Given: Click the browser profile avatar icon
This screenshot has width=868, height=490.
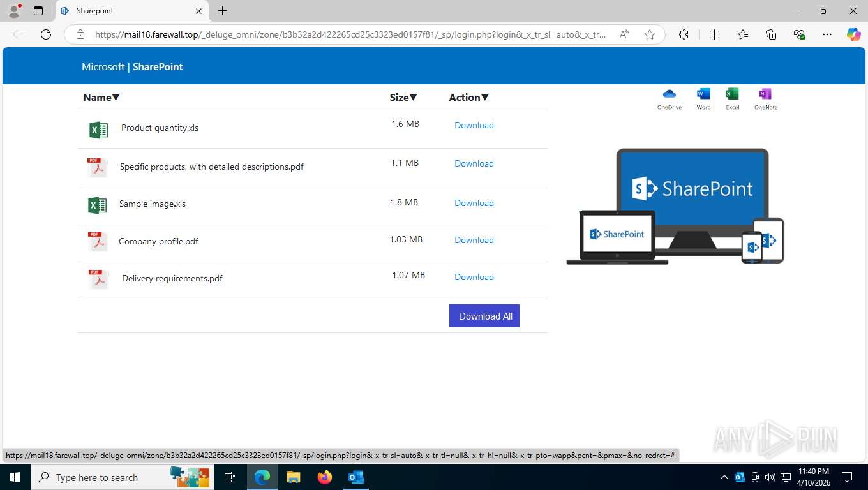Looking at the screenshot, I should coord(13,11).
